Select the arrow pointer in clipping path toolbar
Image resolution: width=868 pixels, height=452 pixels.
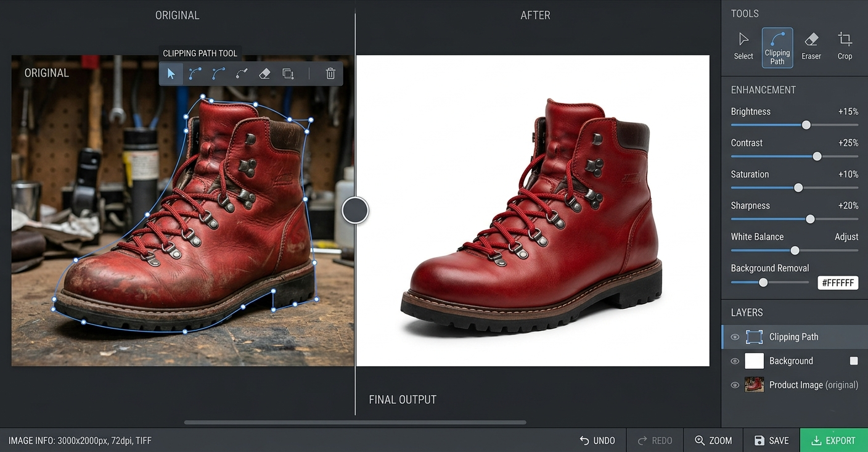[x=171, y=74]
